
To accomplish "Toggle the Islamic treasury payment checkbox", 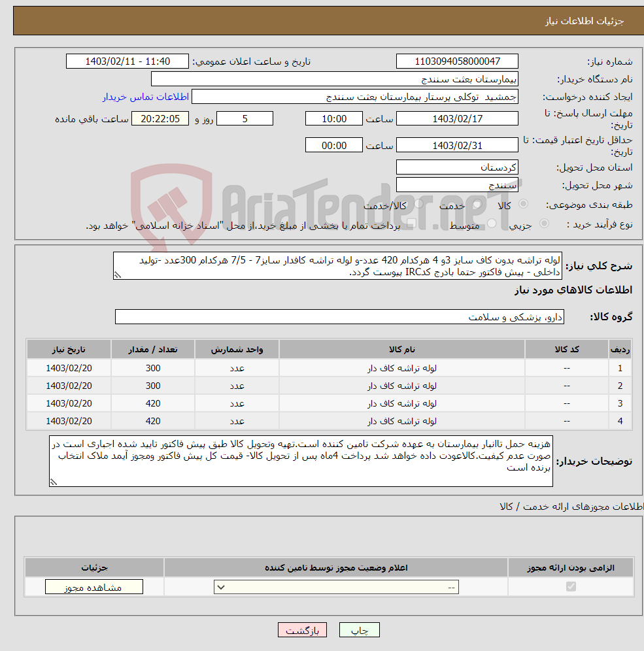I will pos(411,224).
